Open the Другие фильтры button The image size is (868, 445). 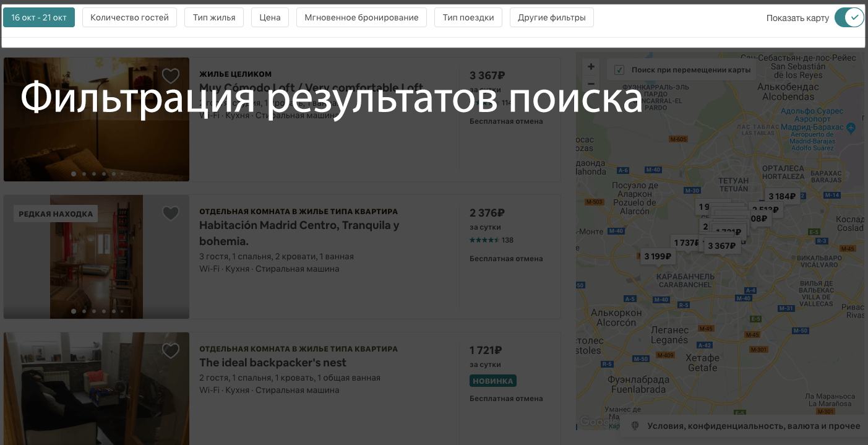click(552, 17)
